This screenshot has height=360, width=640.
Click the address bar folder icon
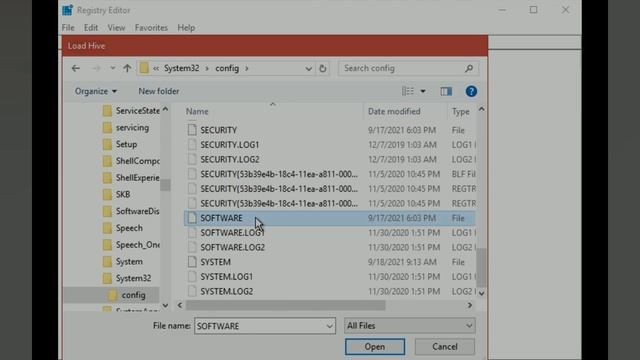tap(144, 68)
